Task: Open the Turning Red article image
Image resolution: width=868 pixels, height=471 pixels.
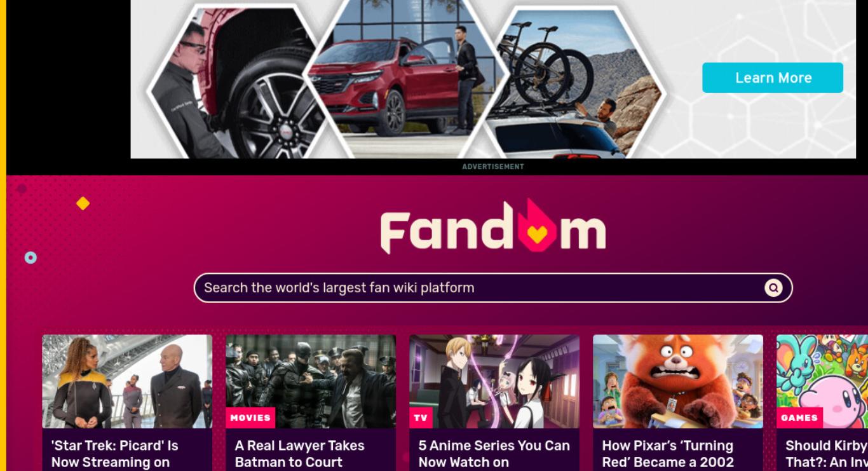Action: [x=678, y=381]
